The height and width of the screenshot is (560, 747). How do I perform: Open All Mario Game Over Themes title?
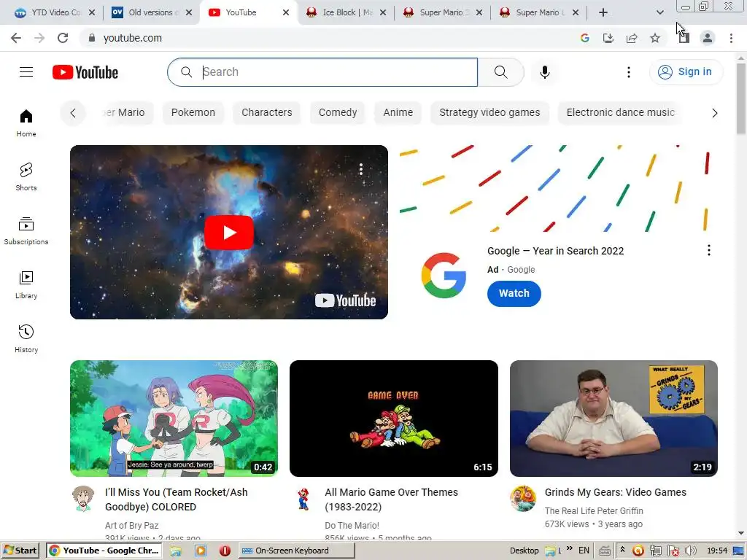coord(391,499)
